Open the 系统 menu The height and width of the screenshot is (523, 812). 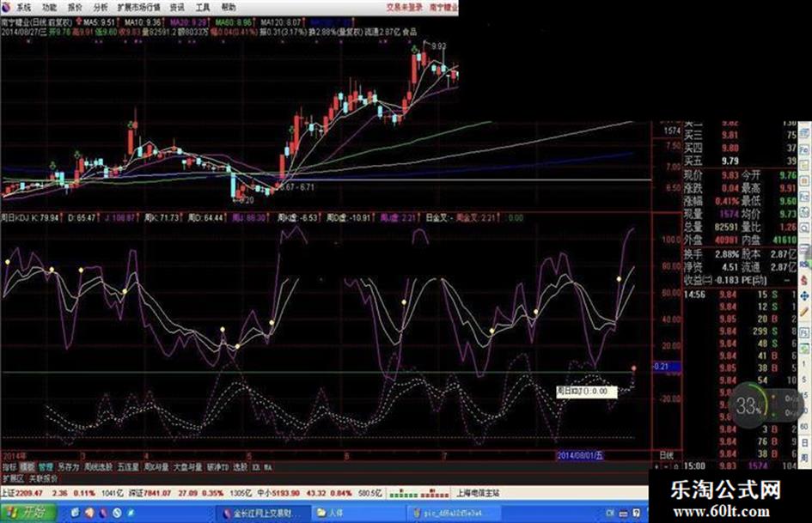point(24,7)
